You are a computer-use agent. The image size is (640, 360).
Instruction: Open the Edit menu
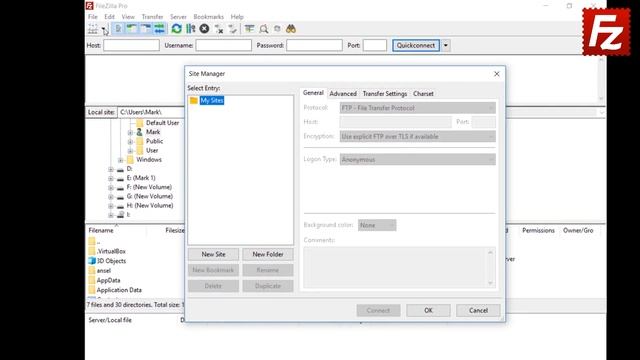[x=109, y=17]
